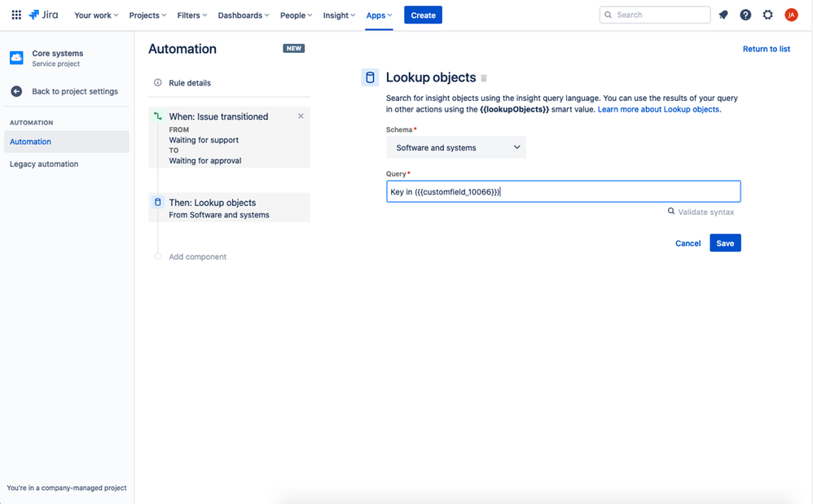Screen dimensions: 813x504
Task: Click the back arrow circle icon
Action: 16,91
